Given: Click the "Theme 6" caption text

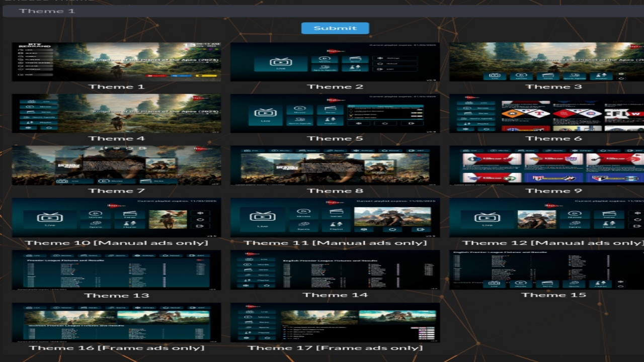Looking at the screenshot, I should pyautogui.click(x=553, y=138).
